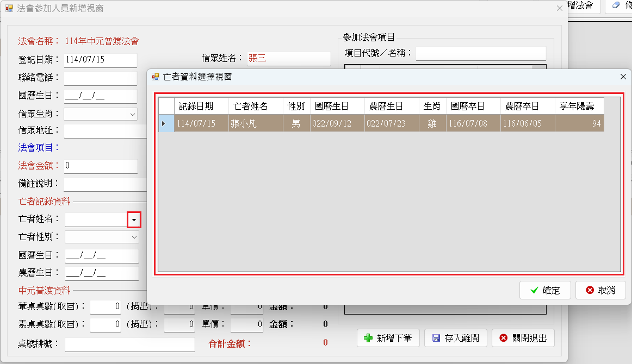Focus the 亡者姓名 text box
The width and height of the screenshot is (632, 364).
pyautogui.click(x=96, y=220)
